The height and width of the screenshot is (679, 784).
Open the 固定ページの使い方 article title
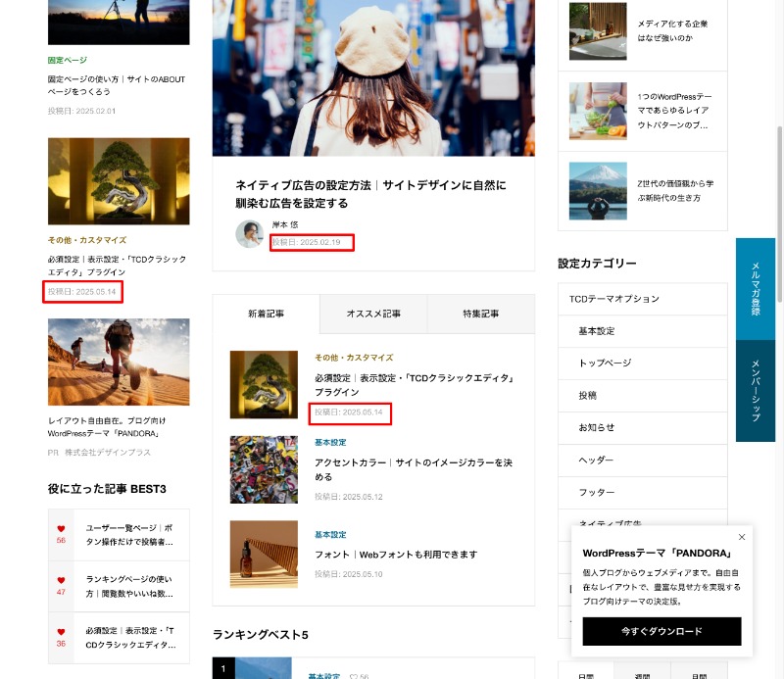[x=116, y=85]
